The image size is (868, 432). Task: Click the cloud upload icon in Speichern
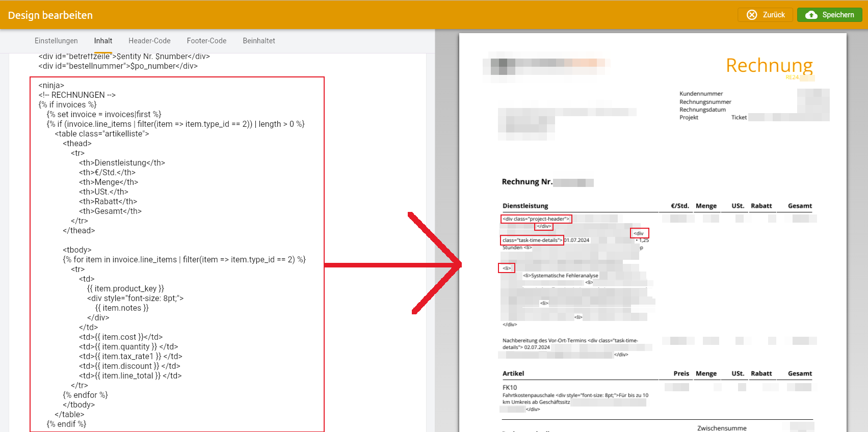[x=811, y=15]
